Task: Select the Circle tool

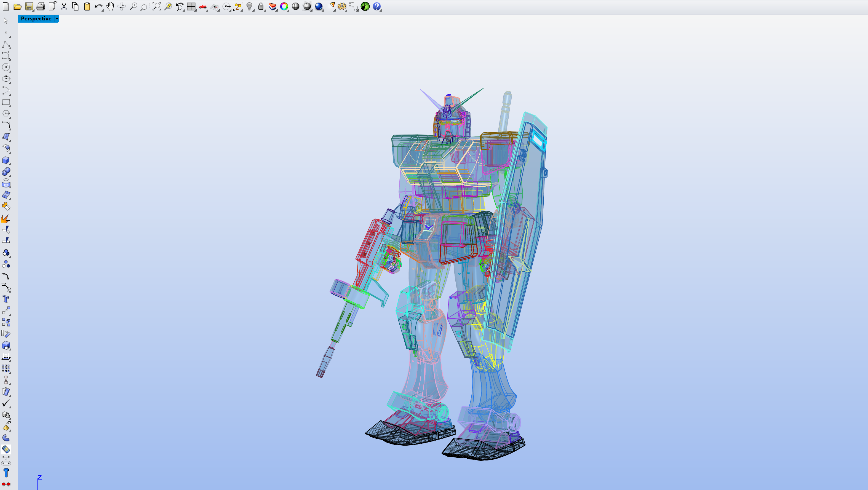Action: coord(6,68)
